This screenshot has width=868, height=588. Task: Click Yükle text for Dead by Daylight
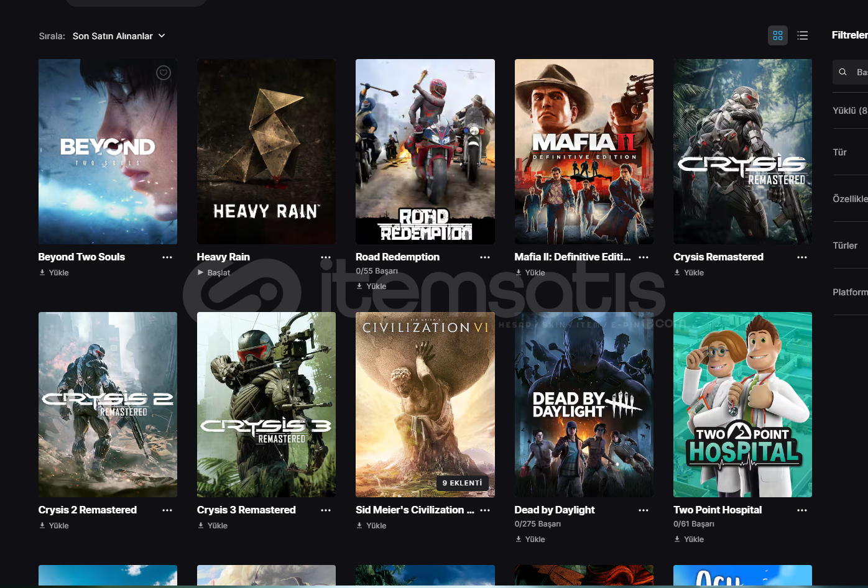[535, 539]
